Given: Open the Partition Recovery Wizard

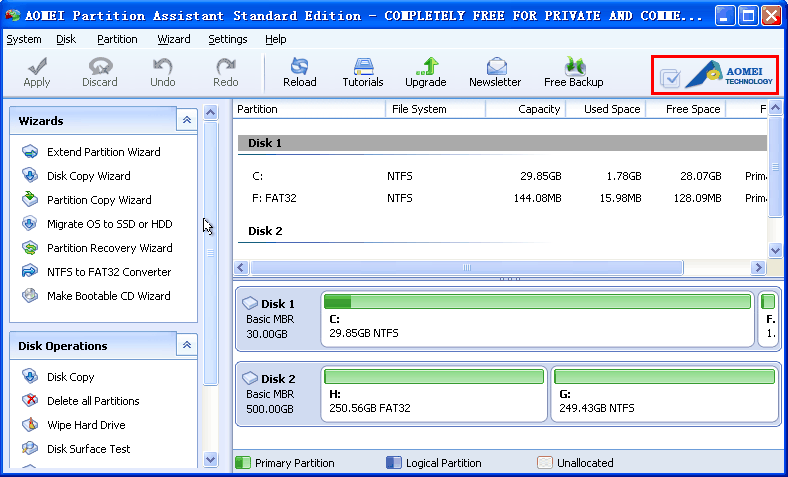Looking at the screenshot, I should 110,248.
